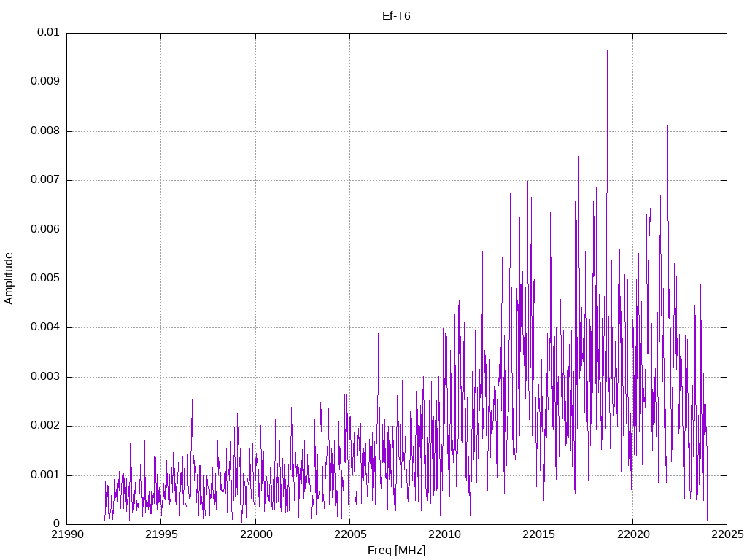Click the Freq [MHz] axis label
The image size is (747, 560).
(x=396, y=551)
